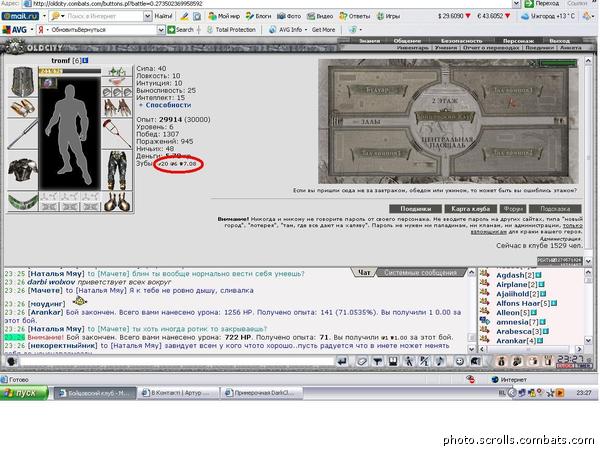Open Ответы in mail.ru toolbar

coord(355,16)
